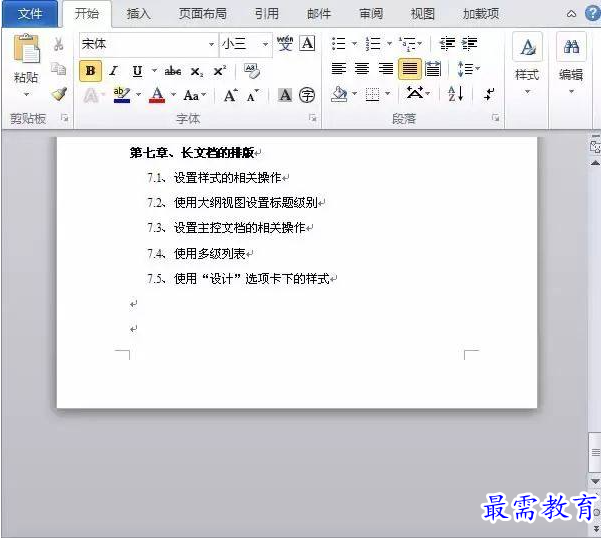Toggle Superscript formatting
This screenshot has width=605, height=539.
[x=220, y=71]
